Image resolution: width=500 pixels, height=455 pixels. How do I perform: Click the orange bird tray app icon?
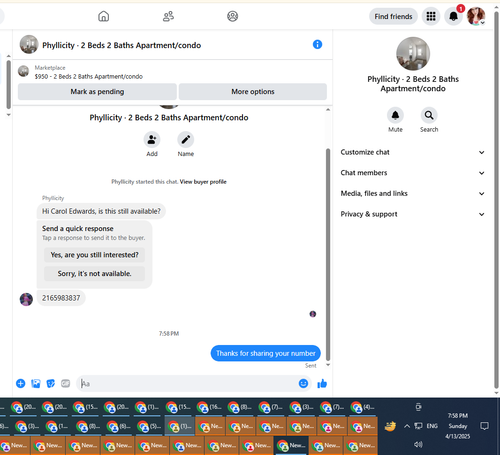point(390,426)
